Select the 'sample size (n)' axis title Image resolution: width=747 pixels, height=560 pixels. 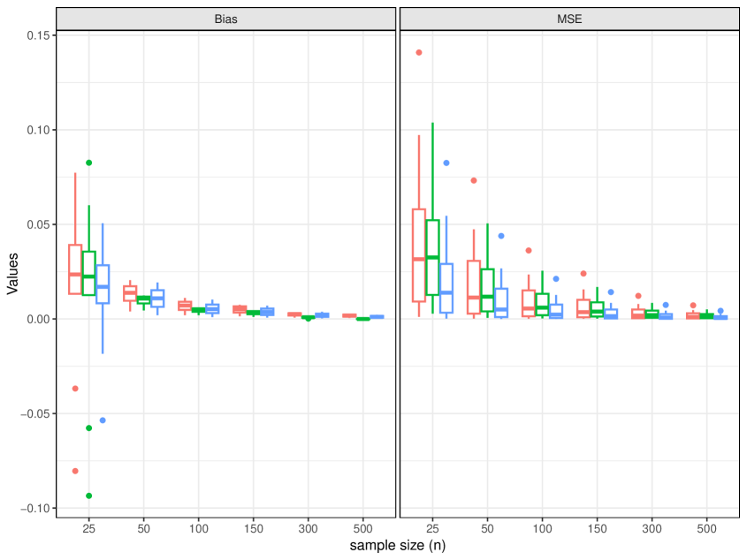pos(398,545)
